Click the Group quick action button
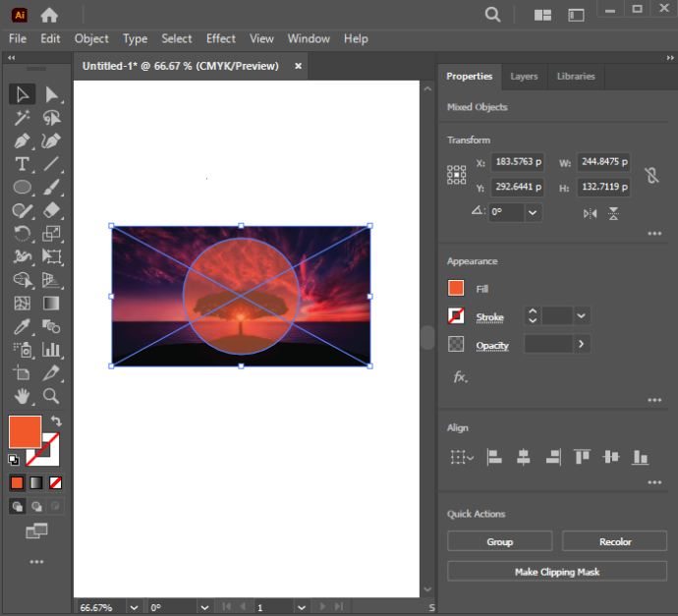678x616 pixels. point(500,541)
